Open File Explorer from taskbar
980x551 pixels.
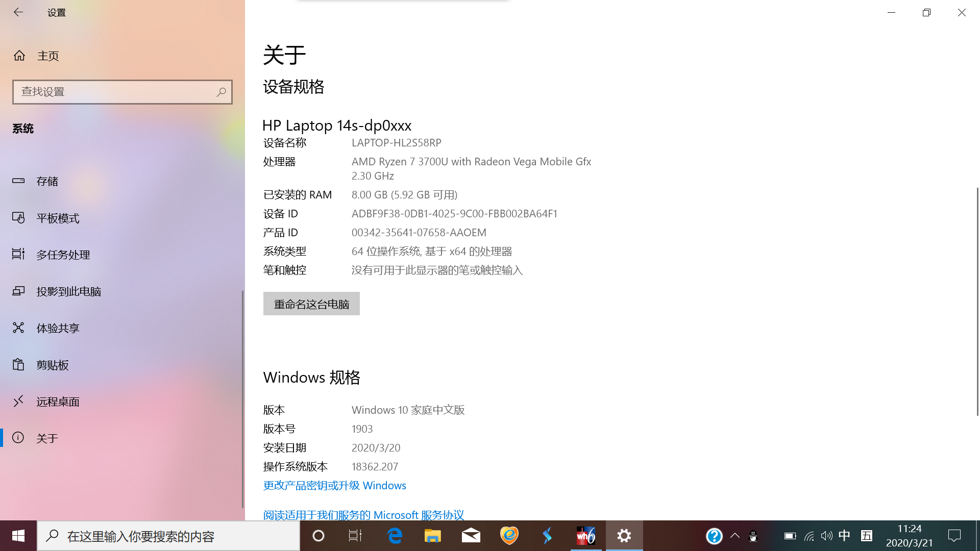(x=433, y=536)
